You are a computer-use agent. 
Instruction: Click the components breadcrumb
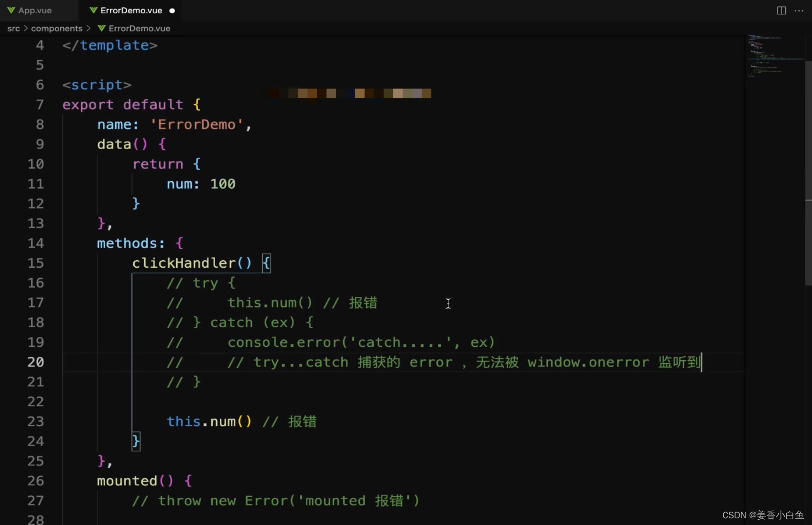57,29
